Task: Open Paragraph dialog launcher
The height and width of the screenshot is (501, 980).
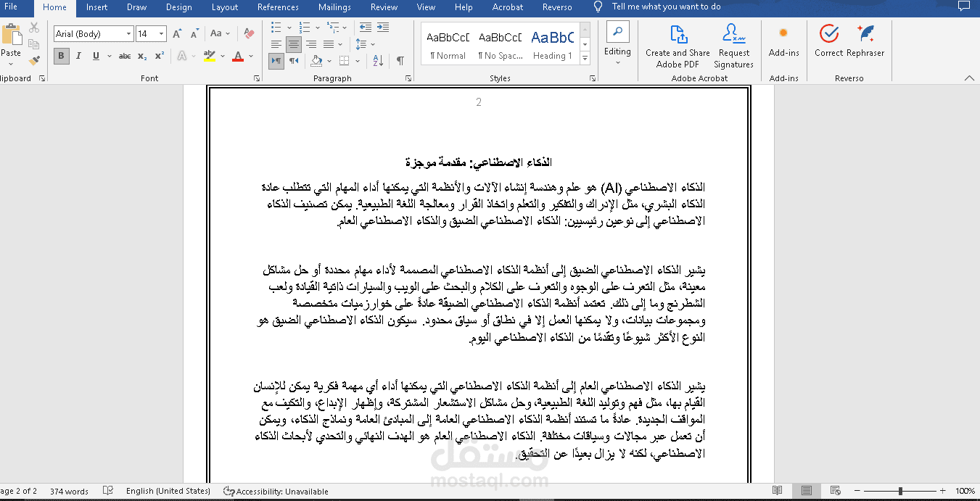Action: coord(408,78)
